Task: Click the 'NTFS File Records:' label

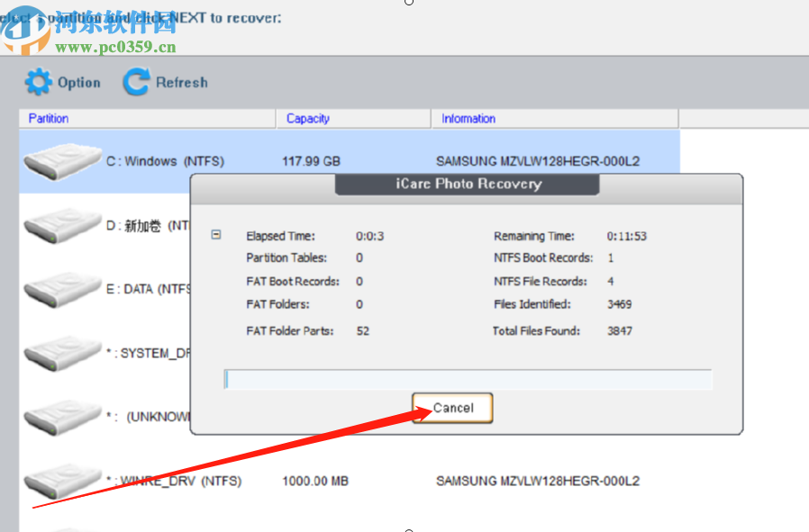Action: (x=541, y=282)
